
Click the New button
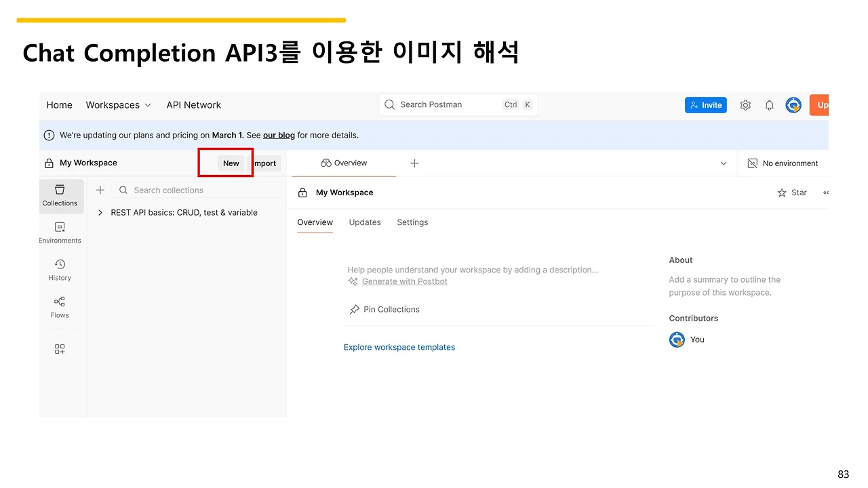pyautogui.click(x=231, y=163)
